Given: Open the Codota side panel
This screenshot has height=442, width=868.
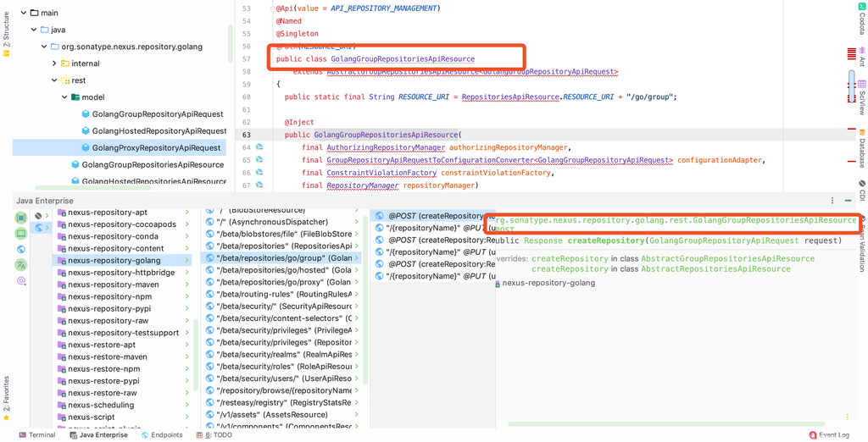Looking at the screenshot, I should (x=861, y=23).
